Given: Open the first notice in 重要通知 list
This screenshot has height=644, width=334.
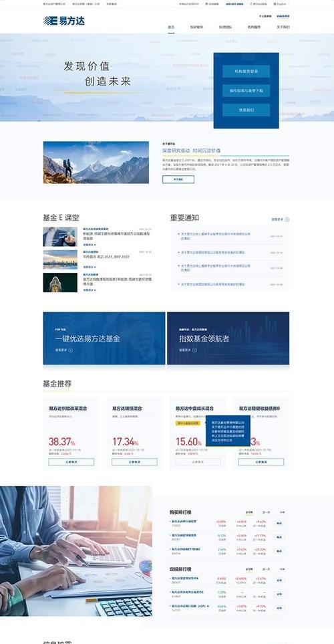Looking at the screenshot, I should point(215,236).
